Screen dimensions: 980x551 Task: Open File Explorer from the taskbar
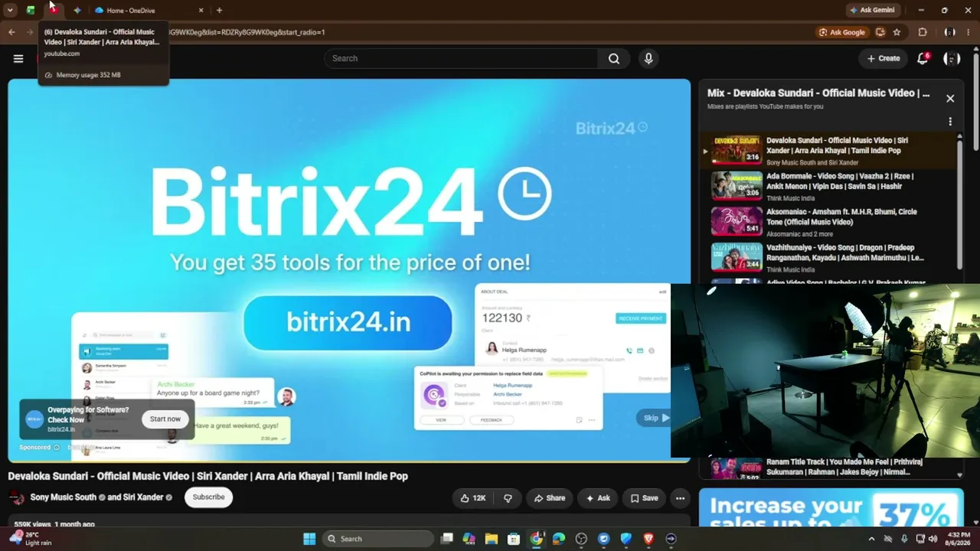[x=492, y=539]
